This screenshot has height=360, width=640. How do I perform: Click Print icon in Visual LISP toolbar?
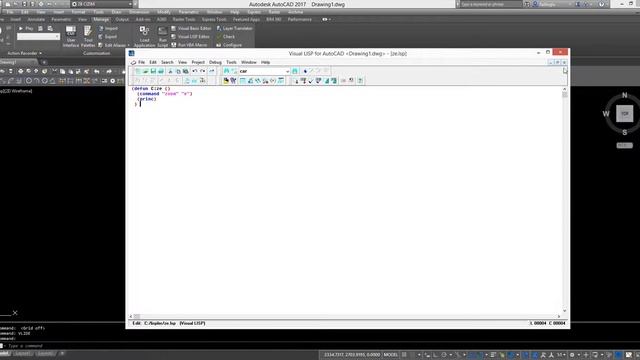[161, 71]
